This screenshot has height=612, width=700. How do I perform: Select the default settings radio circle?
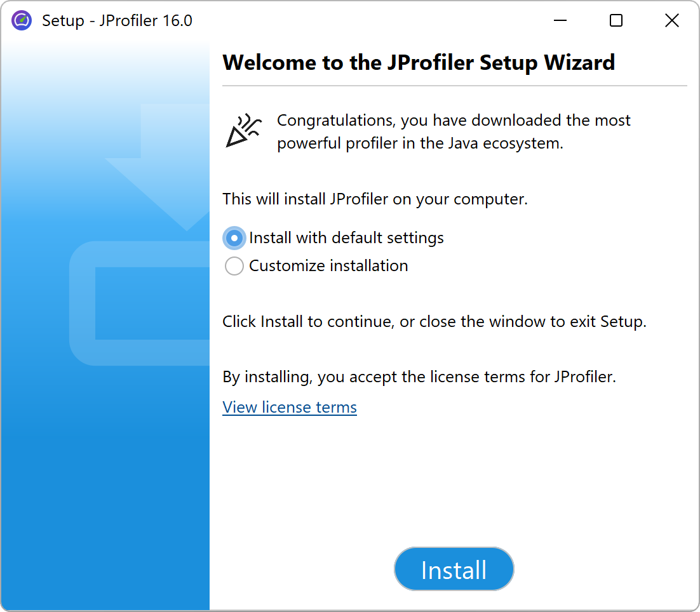click(x=234, y=238)
